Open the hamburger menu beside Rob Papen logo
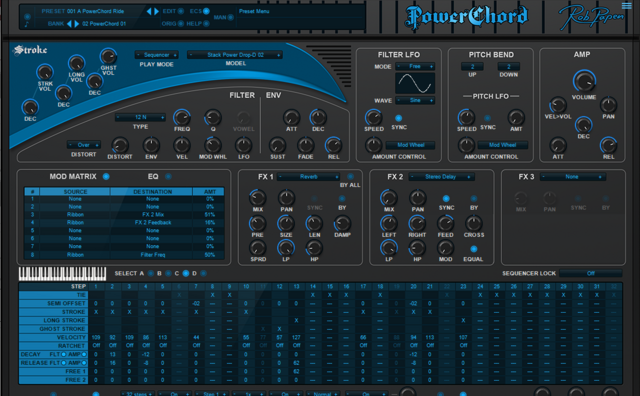Screen dimensions: 640x396 tap(626, 5)
